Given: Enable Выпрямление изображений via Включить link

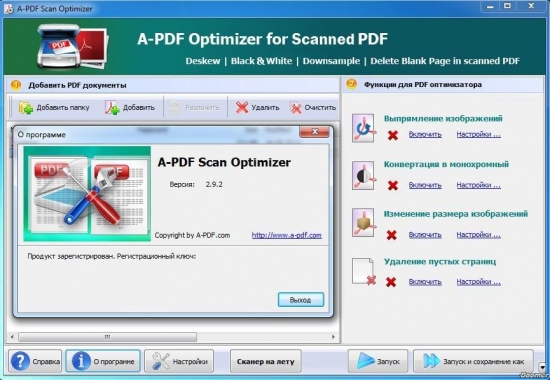Looking at the screenshot, I should 425,134.
